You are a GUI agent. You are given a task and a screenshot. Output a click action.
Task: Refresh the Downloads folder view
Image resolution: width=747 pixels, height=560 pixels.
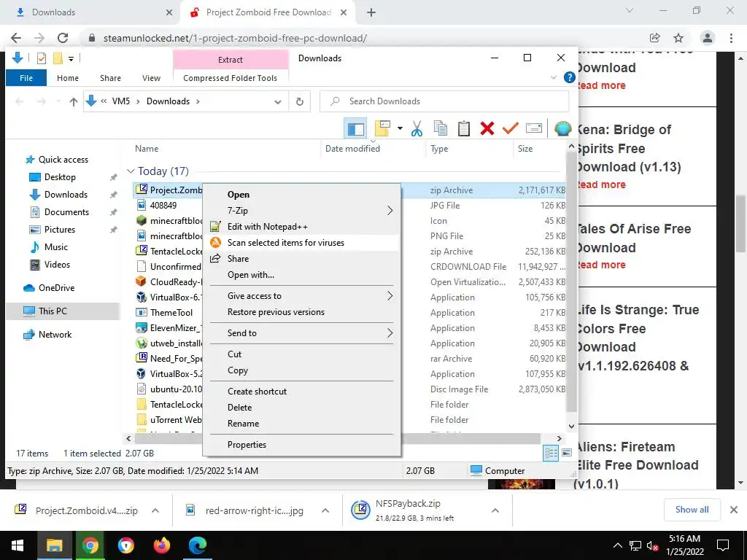pyautogui.click(x=300, y=101)
